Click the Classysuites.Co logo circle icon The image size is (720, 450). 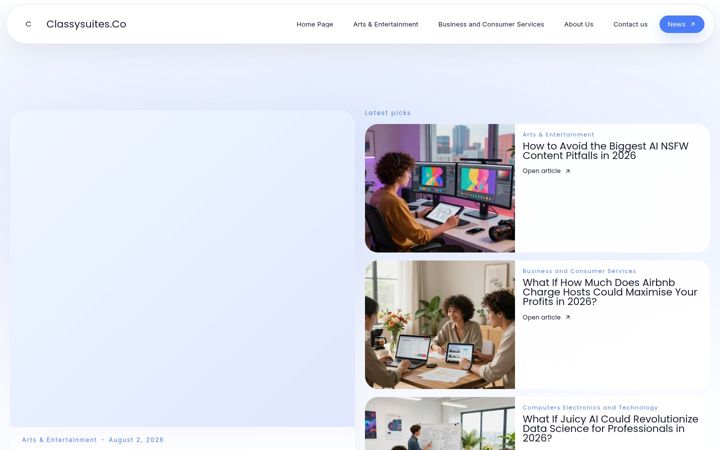(28, 24)
